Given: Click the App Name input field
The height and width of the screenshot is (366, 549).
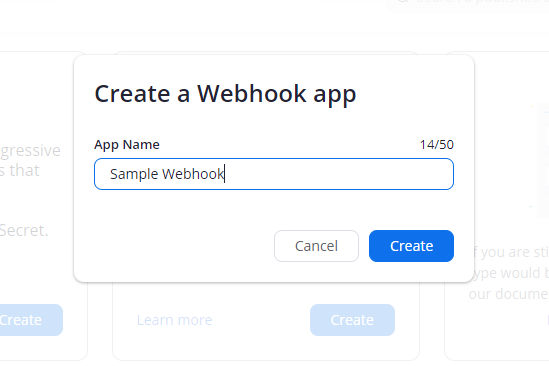Looking at the screenshot, I should pyautogui.click(x=274, y=174).
